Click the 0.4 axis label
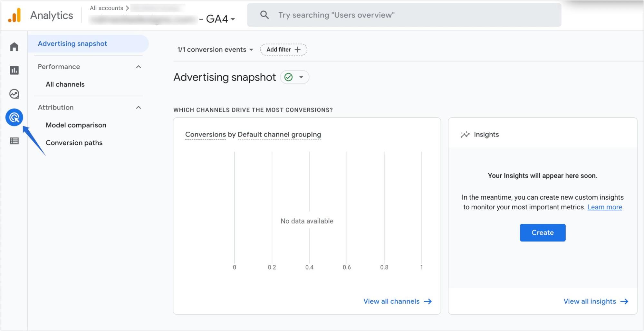The height and width of the screenshot is (331, 644). pos(309,267)
